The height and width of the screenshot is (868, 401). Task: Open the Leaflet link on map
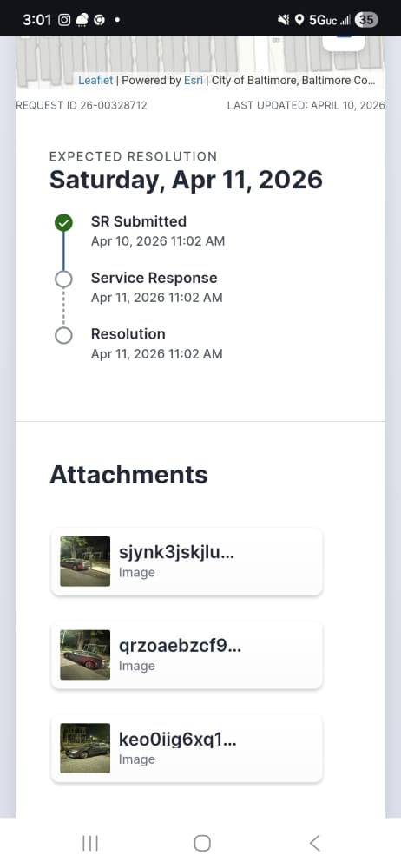tap(95, 80)
